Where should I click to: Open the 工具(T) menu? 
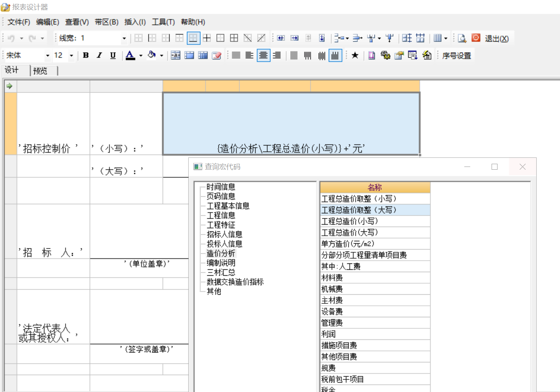coord(163,22)
